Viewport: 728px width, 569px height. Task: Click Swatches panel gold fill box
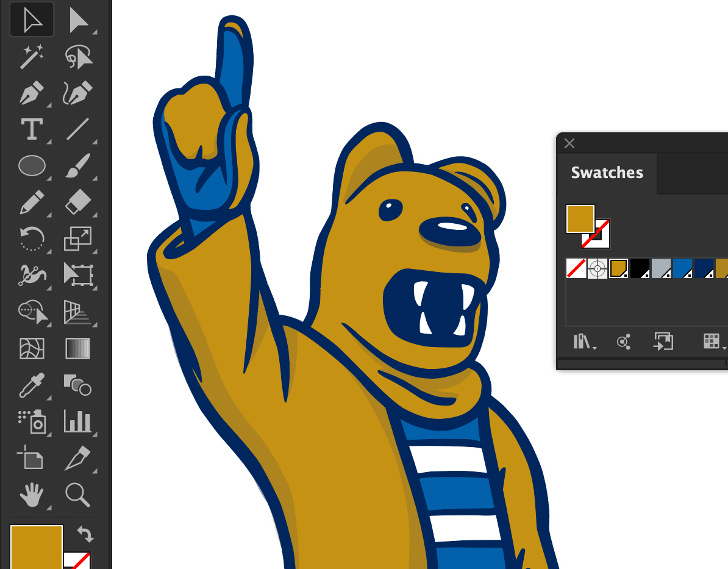click(x=580, y=219)
